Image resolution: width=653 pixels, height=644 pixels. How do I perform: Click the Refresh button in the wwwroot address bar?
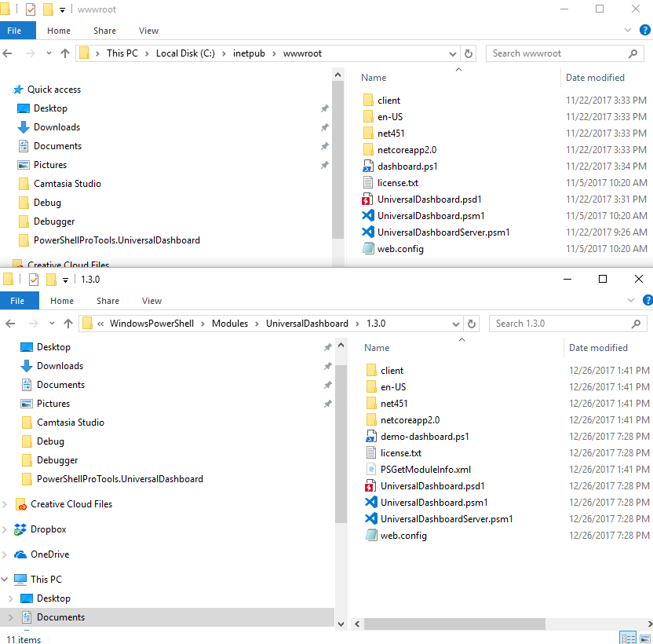point(469,53)
